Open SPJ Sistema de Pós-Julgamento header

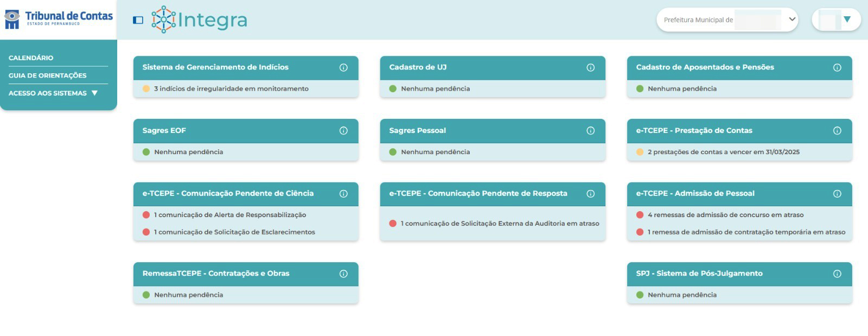click(739, 274)
